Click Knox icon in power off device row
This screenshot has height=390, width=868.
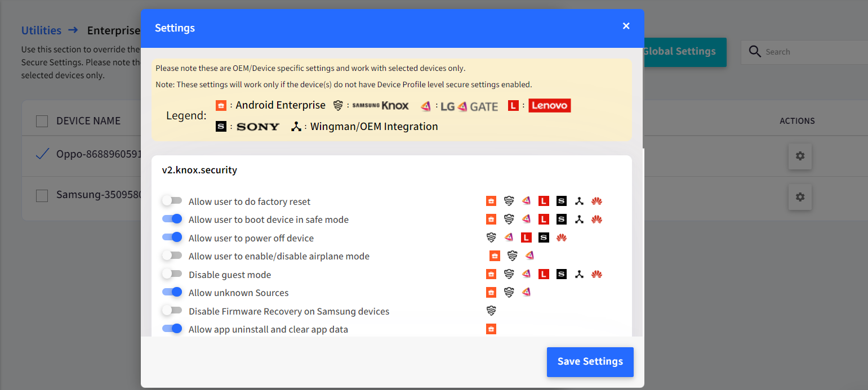click(x=491, y=237)
